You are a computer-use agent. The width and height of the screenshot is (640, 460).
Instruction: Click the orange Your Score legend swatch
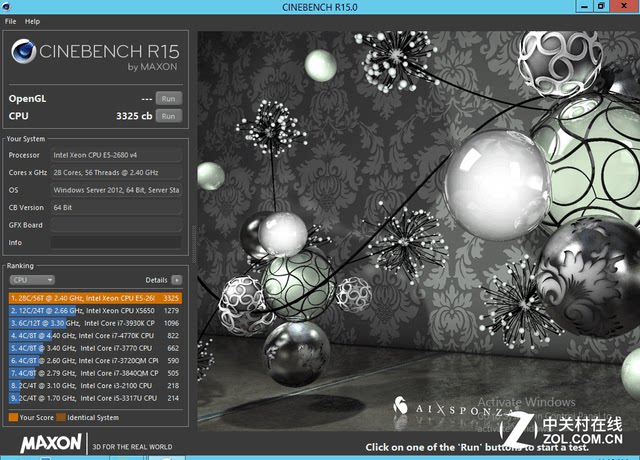(13, 417)
